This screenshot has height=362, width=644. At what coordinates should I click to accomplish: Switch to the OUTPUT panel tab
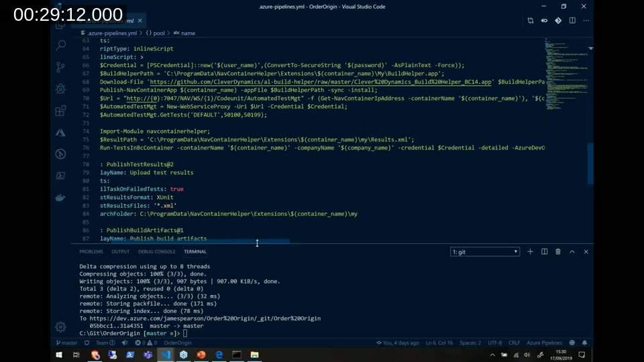pos(120,251)
